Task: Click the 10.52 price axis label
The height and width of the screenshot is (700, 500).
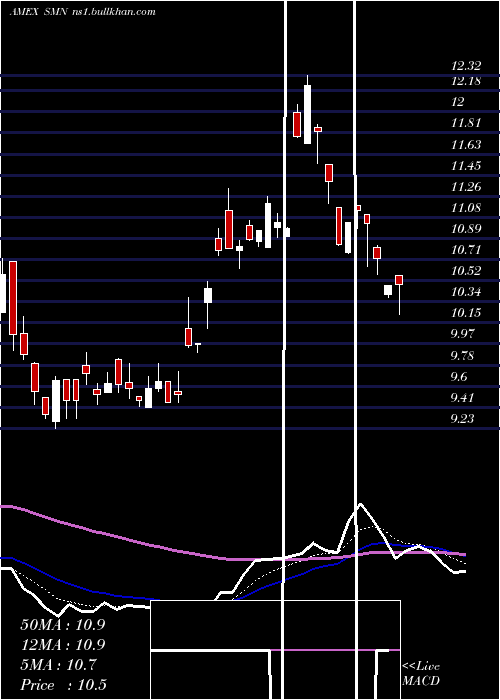Action: [466, 271]
